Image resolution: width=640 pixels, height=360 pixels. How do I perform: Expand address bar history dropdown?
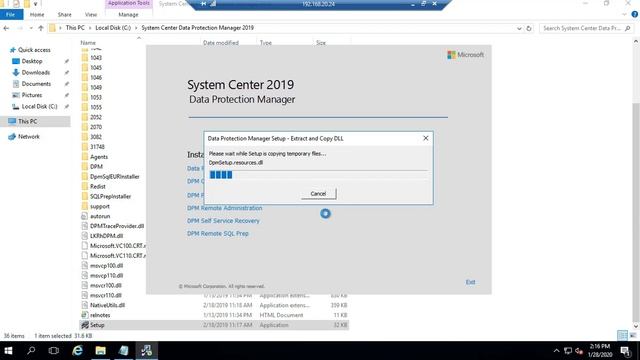(519, 29)
